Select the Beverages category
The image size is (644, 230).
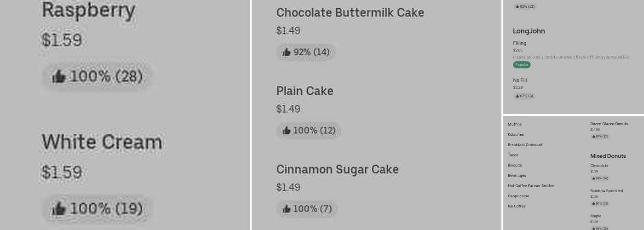pyautogui.click(x=517, y=176)
